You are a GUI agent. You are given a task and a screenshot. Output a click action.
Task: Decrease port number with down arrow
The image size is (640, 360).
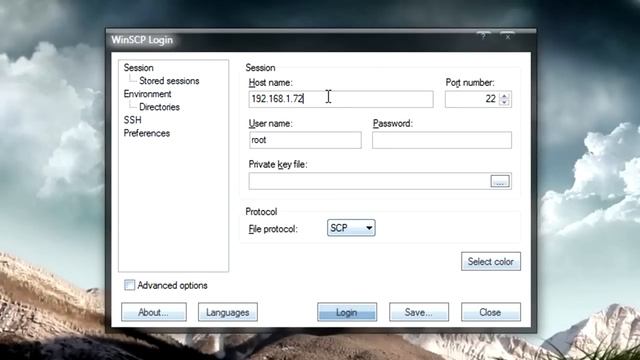(504, 102)
